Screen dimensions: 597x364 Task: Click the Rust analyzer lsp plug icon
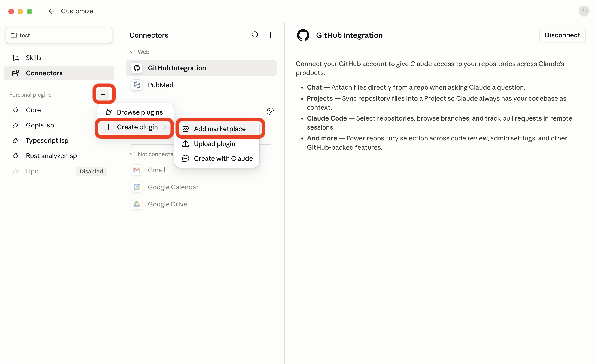16,156
